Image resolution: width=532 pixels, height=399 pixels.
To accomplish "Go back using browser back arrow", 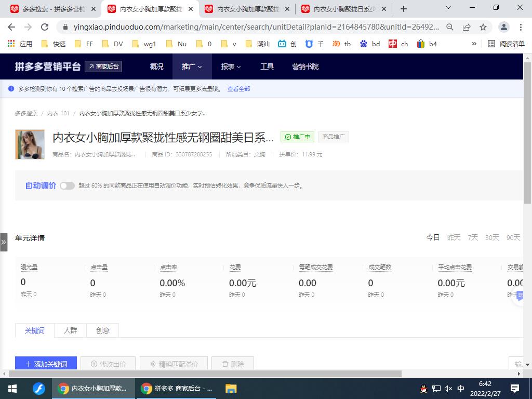I will point(11,27).
